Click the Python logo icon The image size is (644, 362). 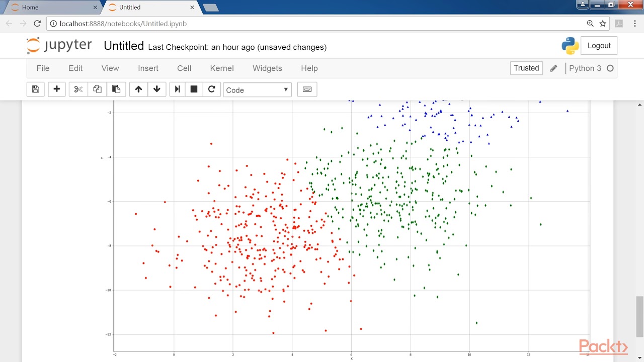point(570,46)
